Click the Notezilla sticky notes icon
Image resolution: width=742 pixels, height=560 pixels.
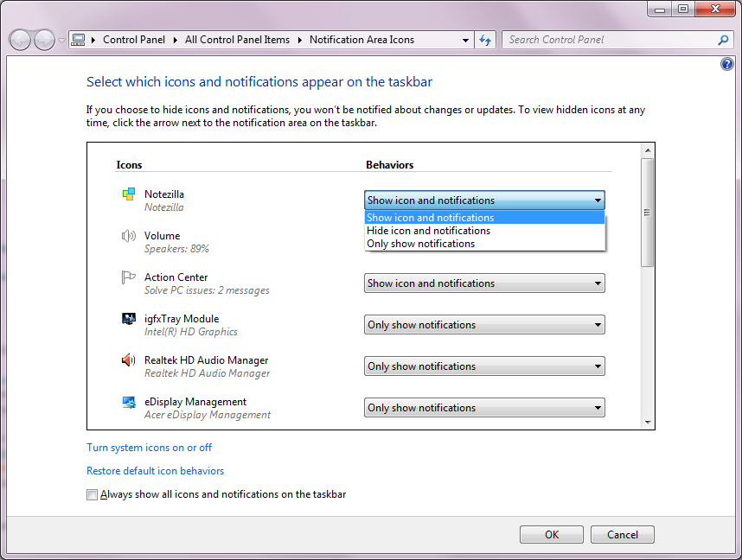[129, 194]
